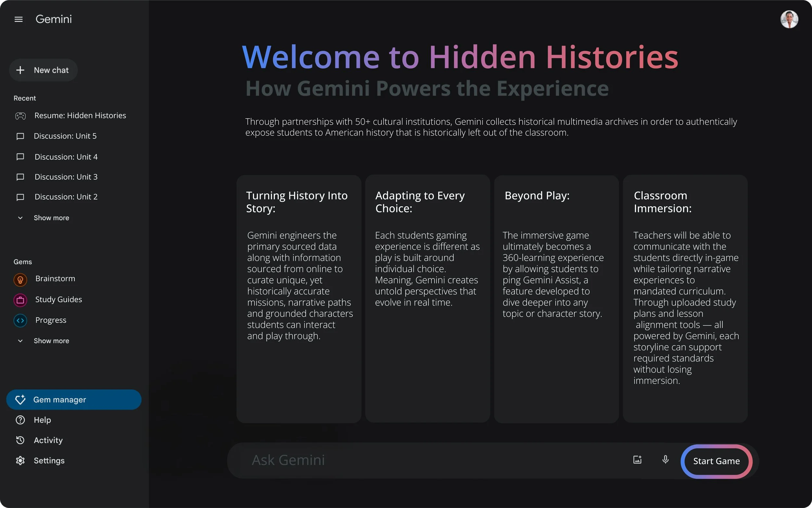The height and width of the screenshot is (508, 812).
Task: Click the paragraph starting Through partnerships with 50+
Action: coord(491,127)
